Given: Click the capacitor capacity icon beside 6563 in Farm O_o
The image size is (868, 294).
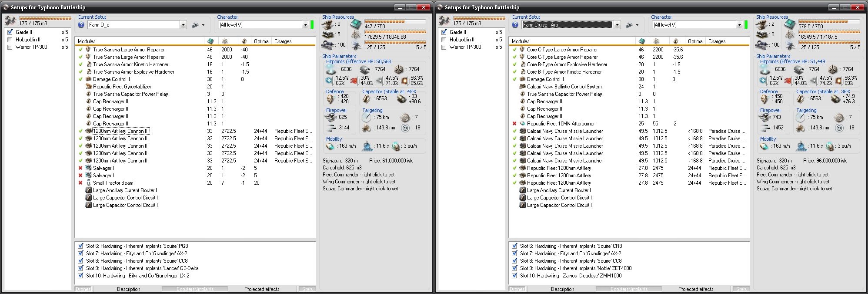Looking at the screenshot, I should [367, 99].
